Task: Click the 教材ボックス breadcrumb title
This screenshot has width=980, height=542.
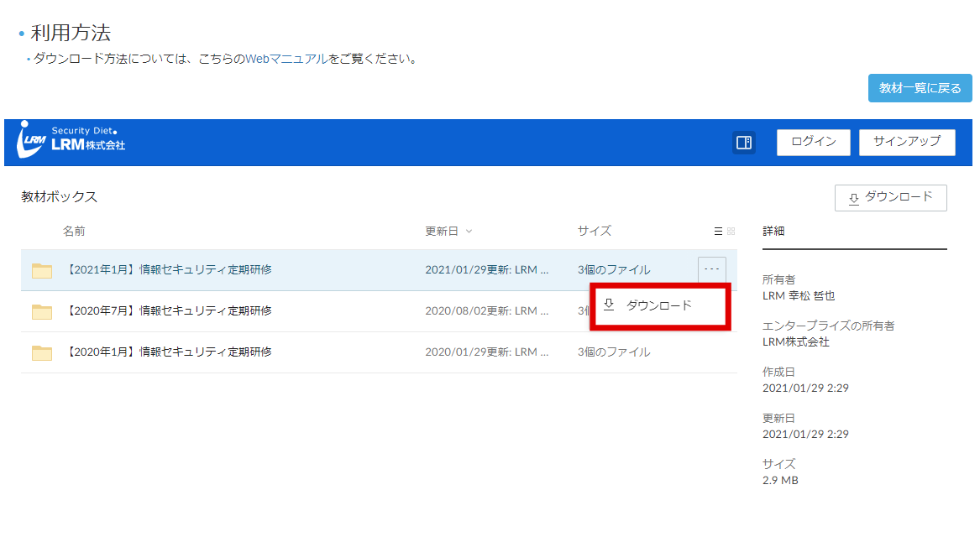Action: 60,196
